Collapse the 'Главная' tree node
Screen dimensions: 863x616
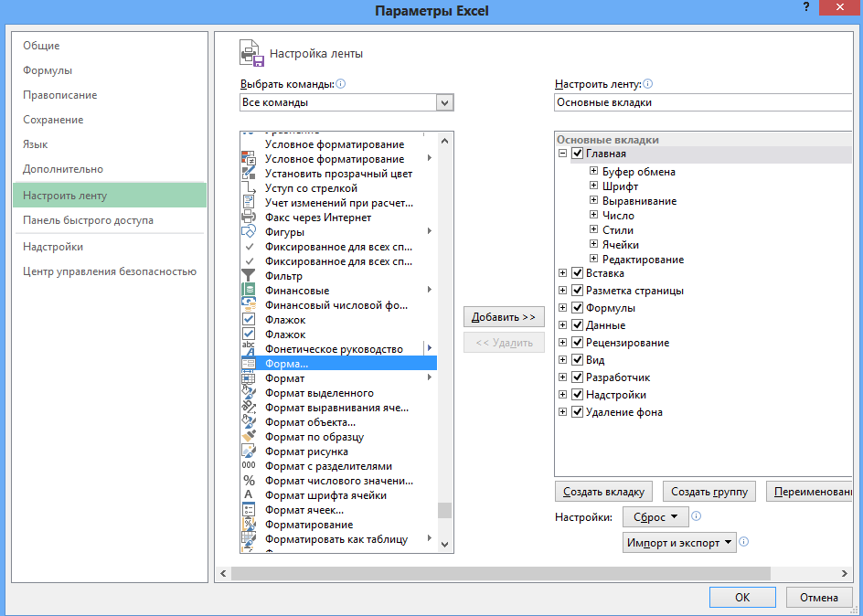562,154
